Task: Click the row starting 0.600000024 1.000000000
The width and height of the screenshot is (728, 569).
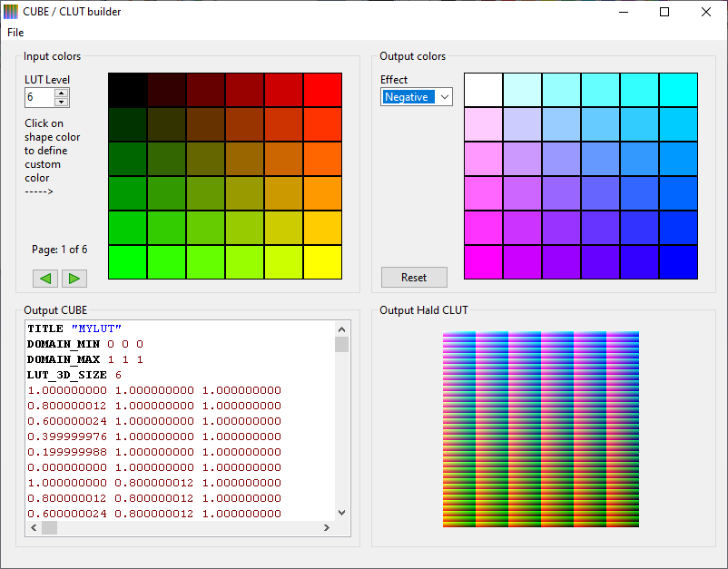Action: click(154, 421)
